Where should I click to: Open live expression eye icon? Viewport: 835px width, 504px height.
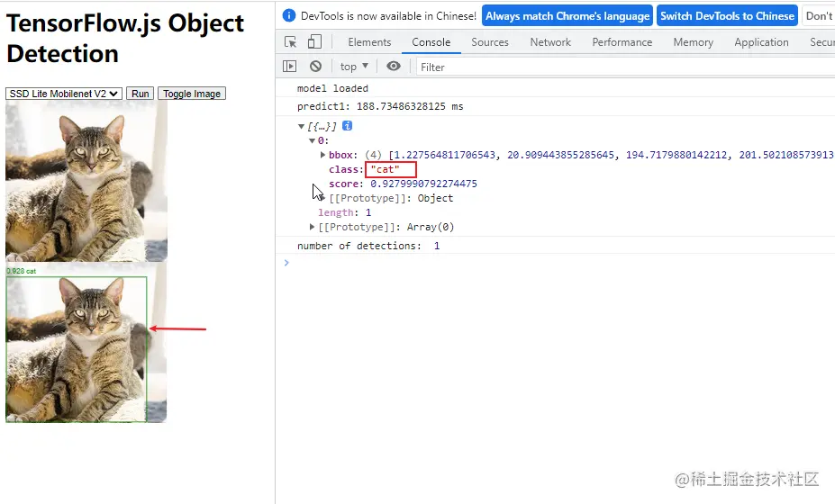tap(394, 66)
